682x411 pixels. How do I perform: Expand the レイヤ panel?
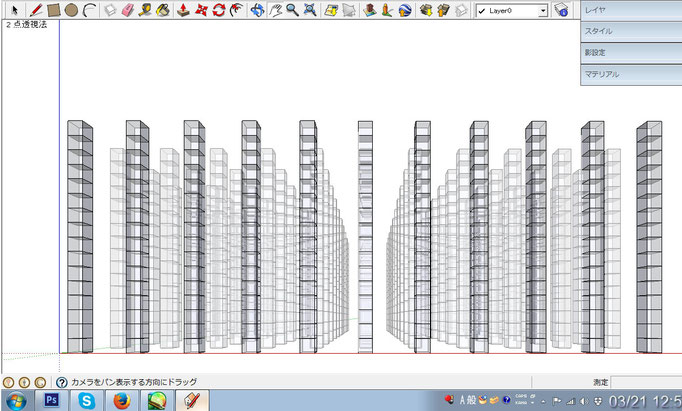pyautogui.click(x=631, y=10)
